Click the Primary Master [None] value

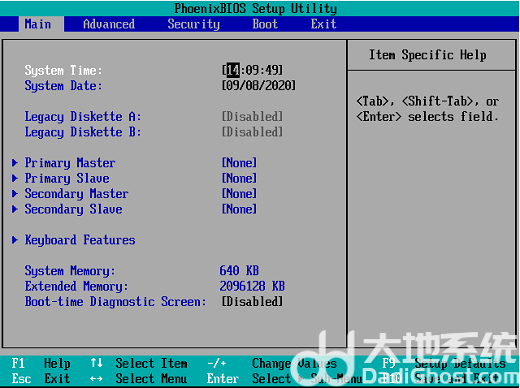(x=239, y=163)
